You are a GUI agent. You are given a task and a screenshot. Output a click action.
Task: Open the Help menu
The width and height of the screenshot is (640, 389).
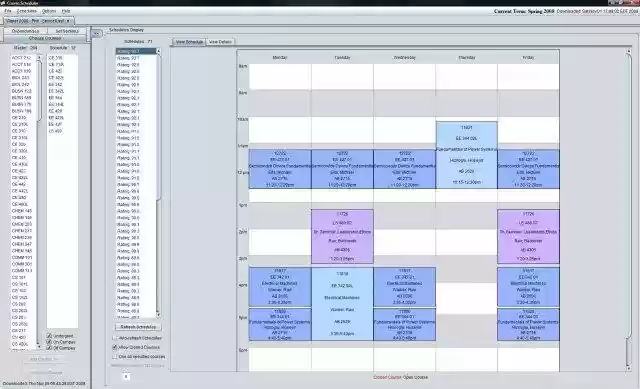tap(66, 11)
